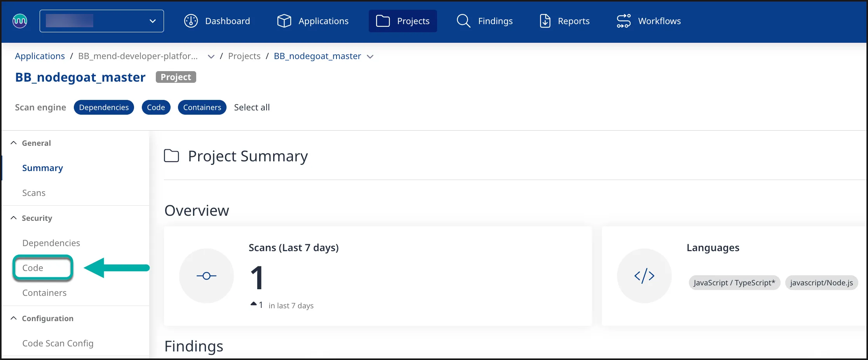Screen dimensions: 868x360
Task: Open Code under Security sidebar
Action: coord(33,268)
